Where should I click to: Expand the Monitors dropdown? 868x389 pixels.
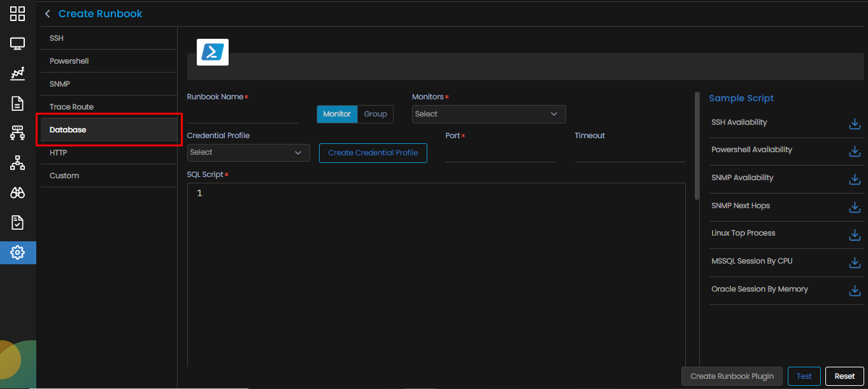click(488, 114)
